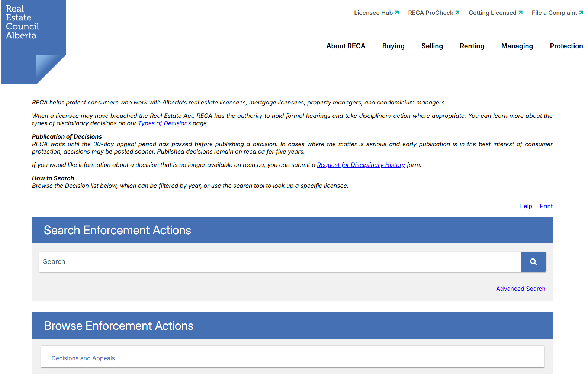The width and height of the screenshot is (588, 377).
Task: Click the magnifying glass search button
Action: tap(533, 262)
